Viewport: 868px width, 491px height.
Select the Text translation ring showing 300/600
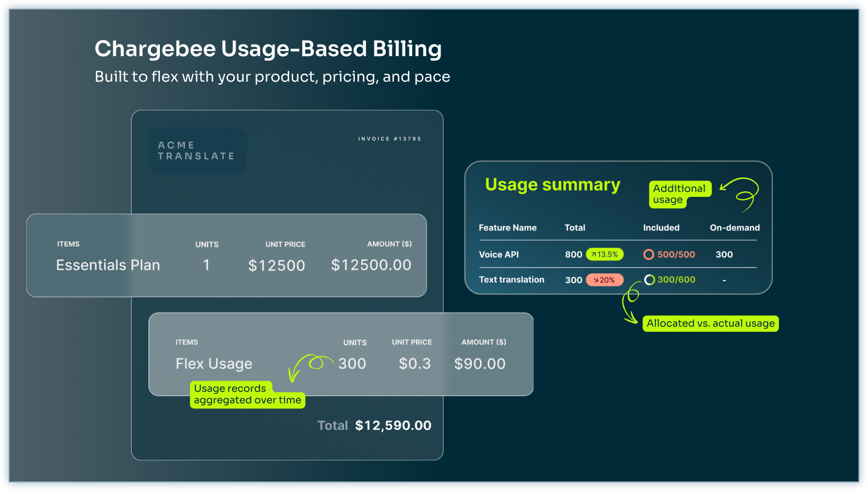pyautogui.click(x=650, y=280)
